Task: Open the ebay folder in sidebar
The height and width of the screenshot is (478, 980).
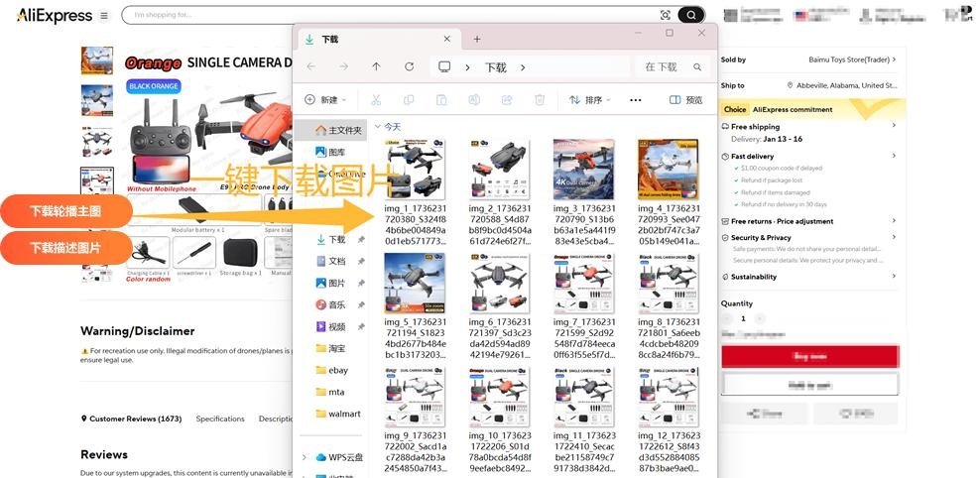Action: click(332, 370)
